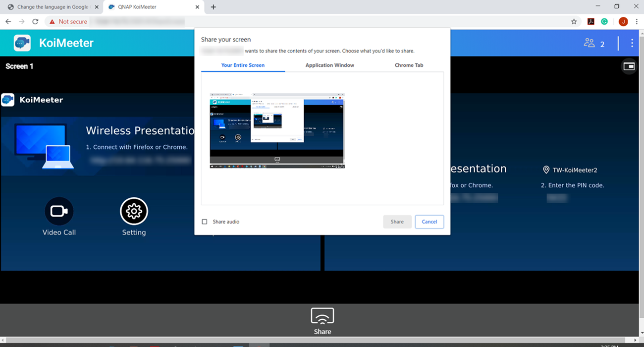This screenshot has height=347, width=644.
Task: Click the wireless Share icon at bottom
Action: (x=322, y=316)
